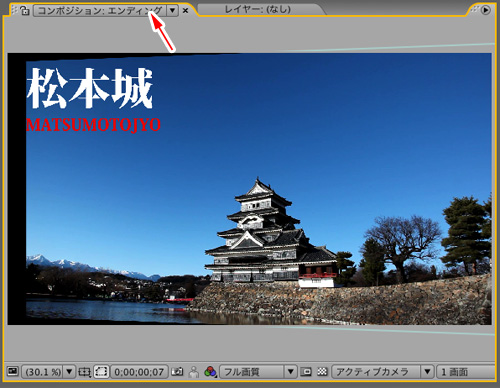
Task: Take a snapshot with the camera icon
Action: click(x=177, y=371)
